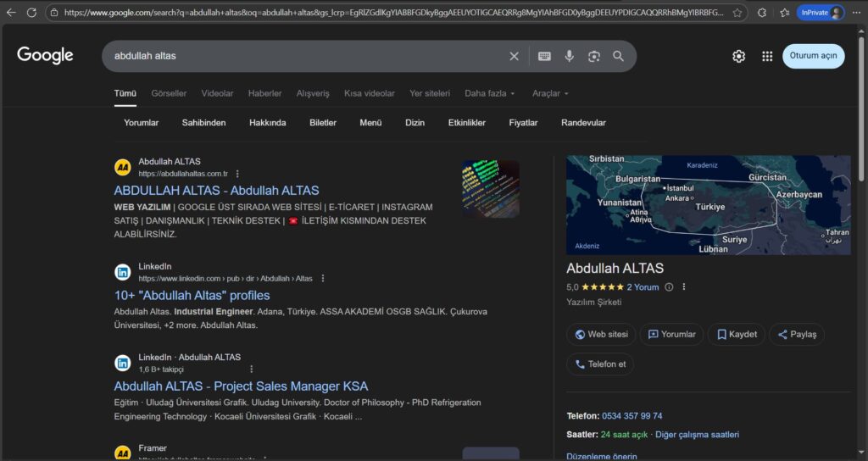Expand the Daha fazla dropdown
Screen dimensions: 868x461
pos(490,93)
